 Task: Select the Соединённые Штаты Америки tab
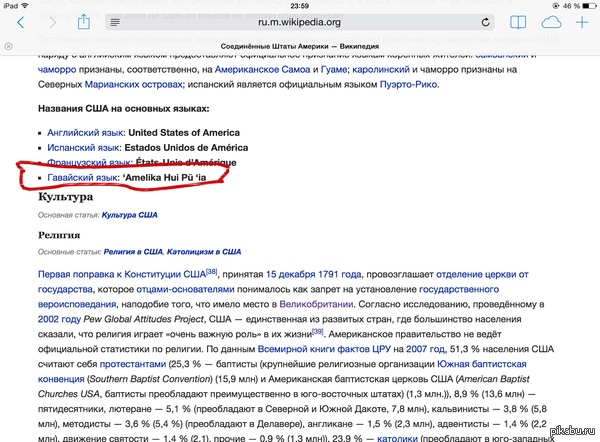[x=300, y=46]
